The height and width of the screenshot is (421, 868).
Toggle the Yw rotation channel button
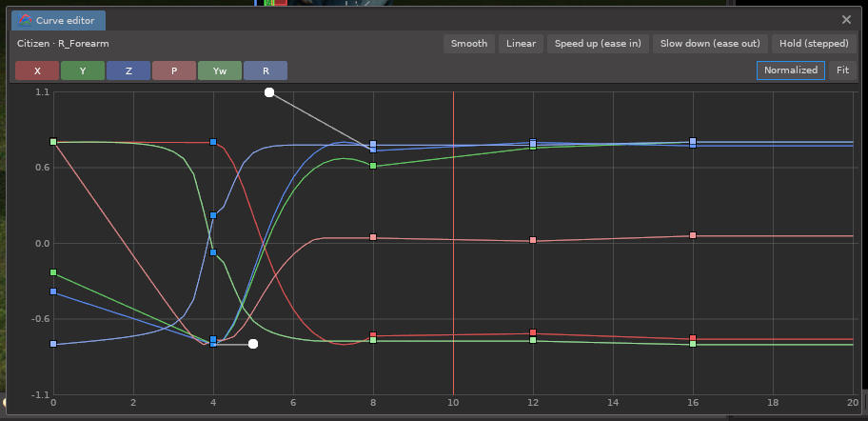220,70
